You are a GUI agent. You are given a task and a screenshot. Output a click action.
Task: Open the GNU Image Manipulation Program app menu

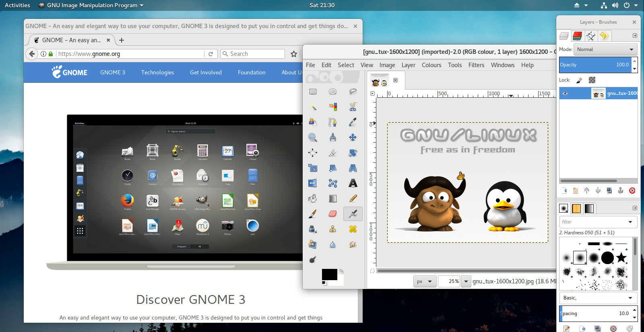91,5
